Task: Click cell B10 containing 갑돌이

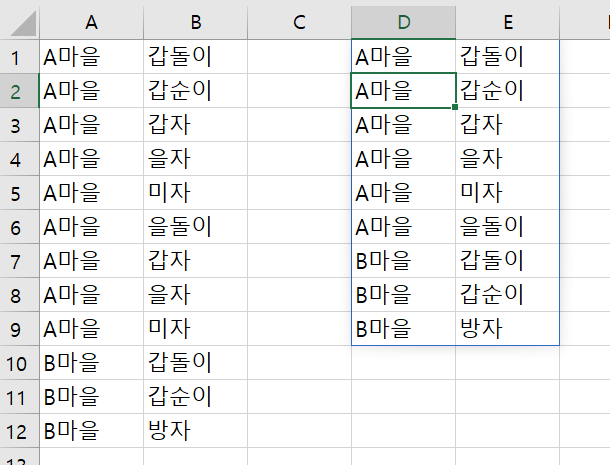Action: pos(196,363)
